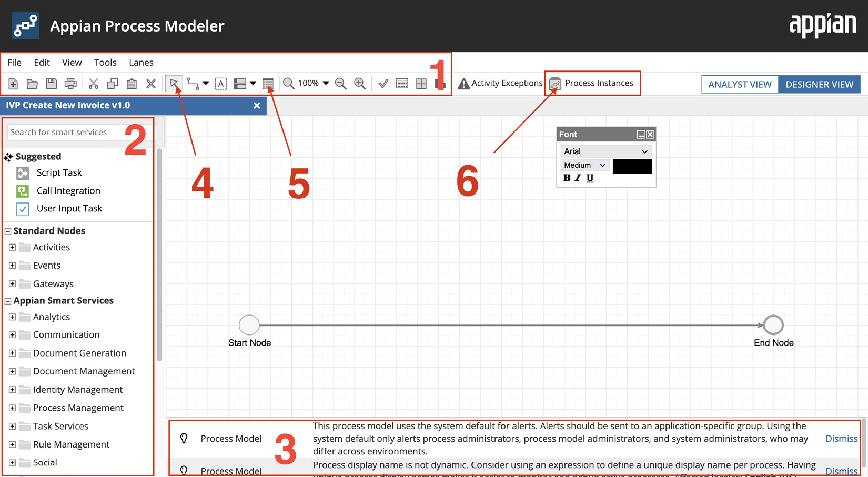868x477 pixels.
Task: Select the annotation text tool
Action: point(221,84)
